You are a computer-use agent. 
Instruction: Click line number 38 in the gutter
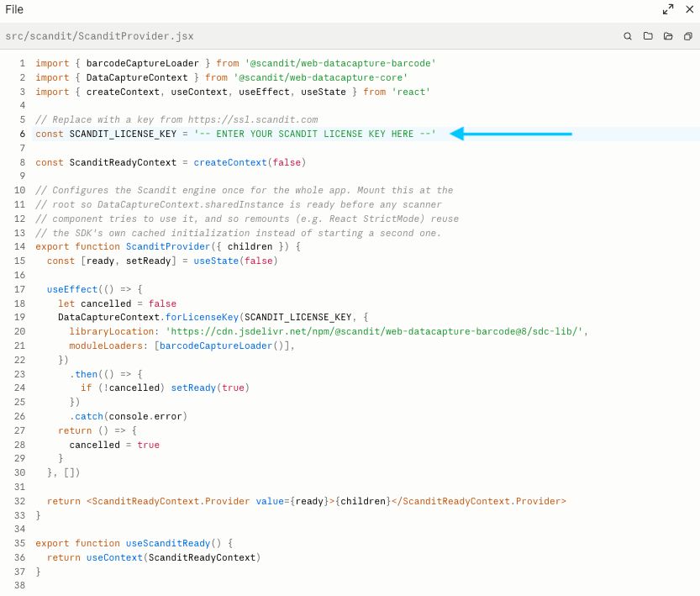tap(19, 585)
